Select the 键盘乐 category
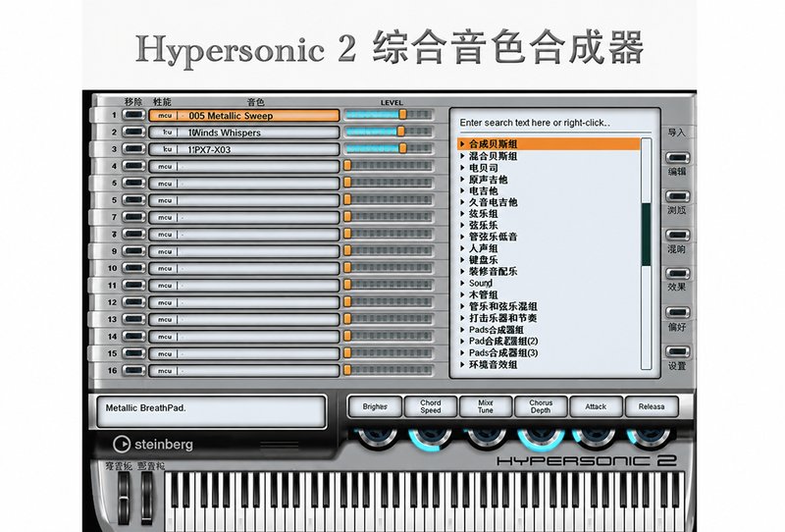 click(483, 260)
